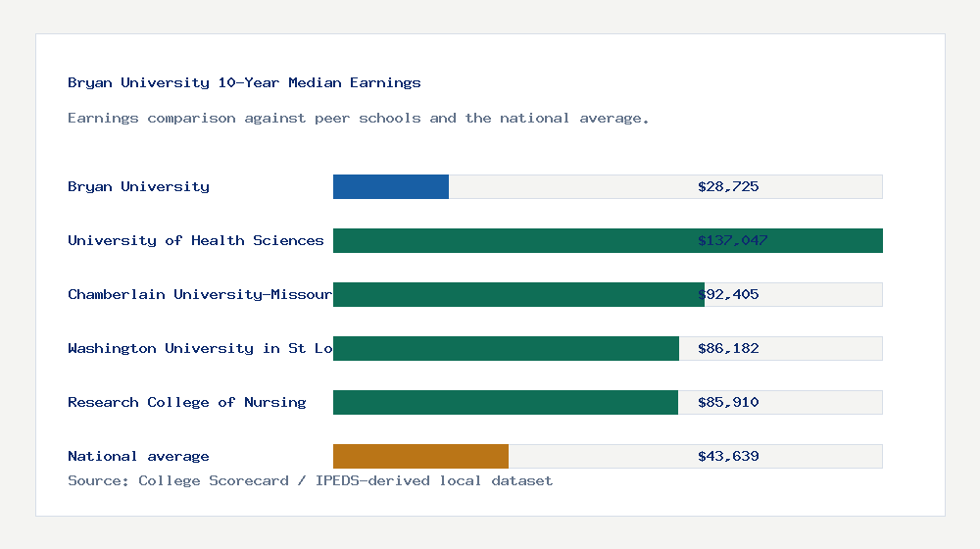Click the $86,182 value
Image resolution: width=980 pixels, height=549 pixels.
[x=728, y=348]
